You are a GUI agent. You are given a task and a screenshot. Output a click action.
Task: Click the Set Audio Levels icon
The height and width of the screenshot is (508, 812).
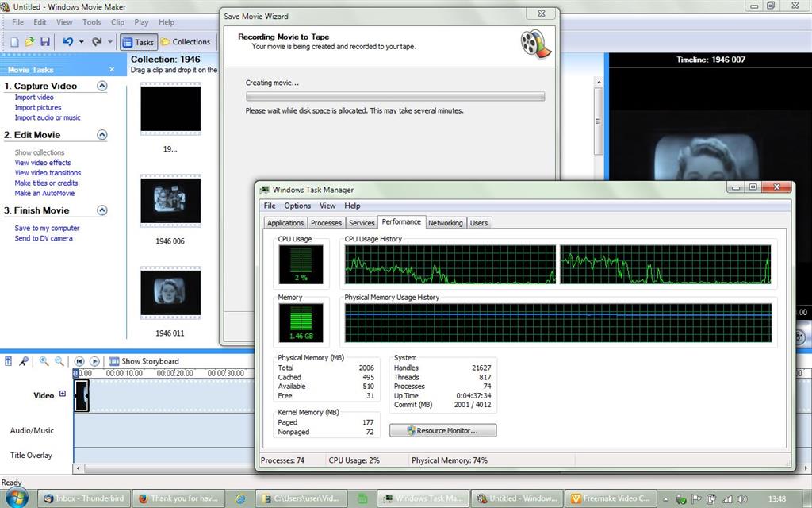pyautogui.click(x=8, y=361)
